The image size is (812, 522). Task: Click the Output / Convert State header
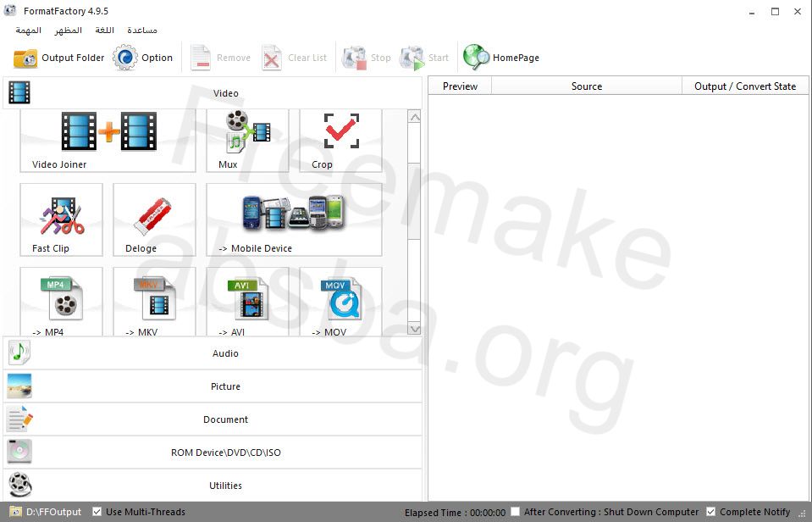[745, 86]
